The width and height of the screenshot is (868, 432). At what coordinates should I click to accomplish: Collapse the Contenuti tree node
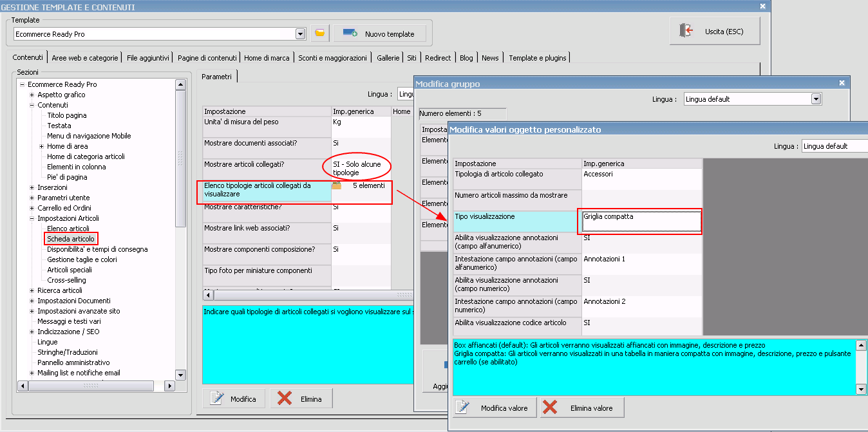tap(32, 105)
